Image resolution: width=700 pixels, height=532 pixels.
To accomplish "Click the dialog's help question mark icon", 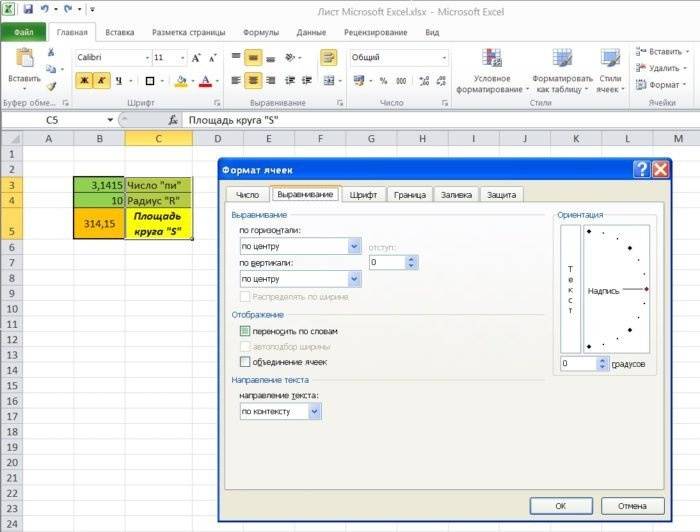I will pyautogui.click(x=641, y=170).
